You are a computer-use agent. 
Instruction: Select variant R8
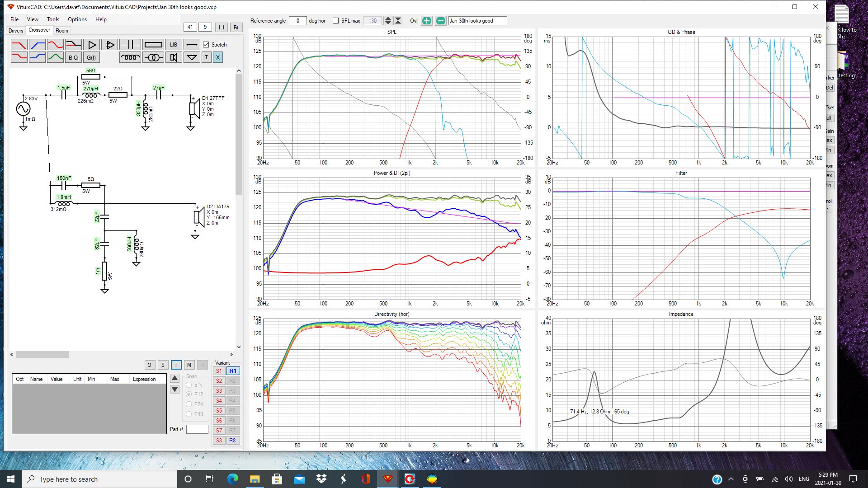(x=232, y=441)
